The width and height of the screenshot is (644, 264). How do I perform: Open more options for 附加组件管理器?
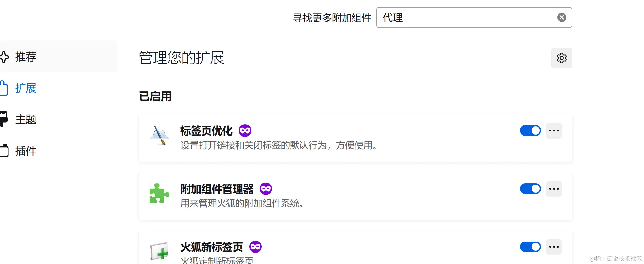point(554,189)
